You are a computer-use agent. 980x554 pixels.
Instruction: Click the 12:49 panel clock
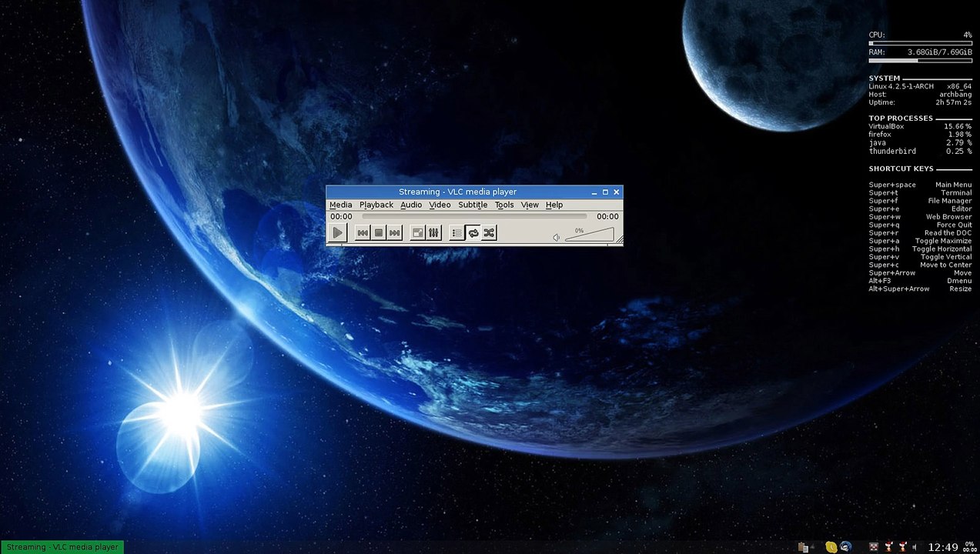(x=943, y=547)
